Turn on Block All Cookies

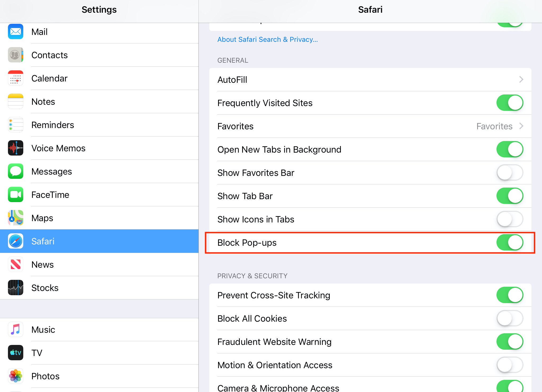510,318
